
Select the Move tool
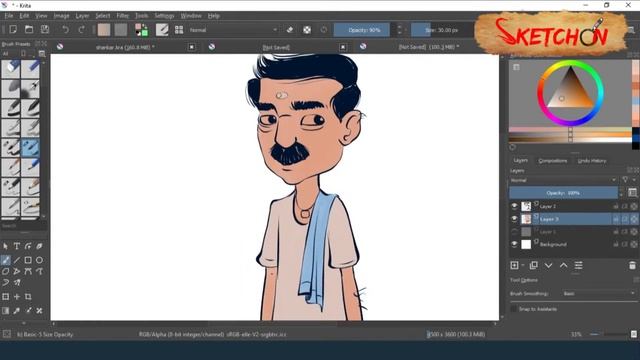click(17, 297)
